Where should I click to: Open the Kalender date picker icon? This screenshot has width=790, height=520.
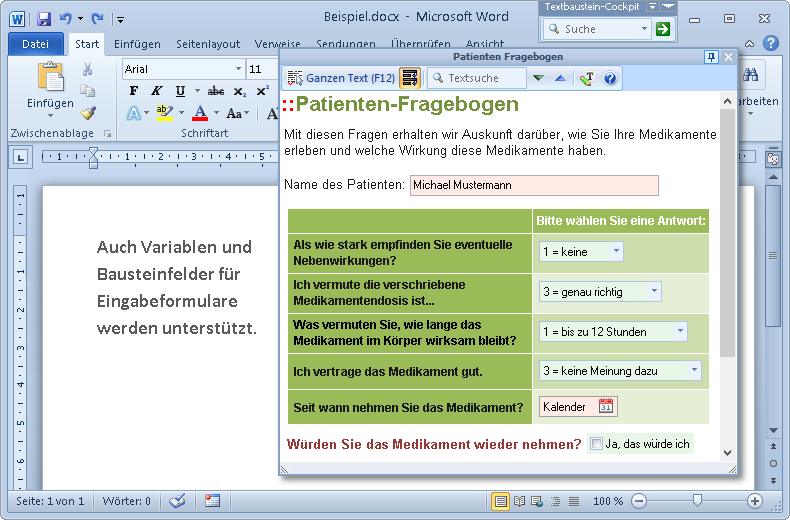606,406
